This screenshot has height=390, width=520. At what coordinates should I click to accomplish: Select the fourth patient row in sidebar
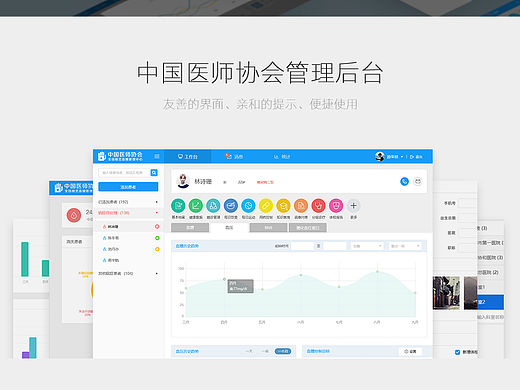click(129, 260)
